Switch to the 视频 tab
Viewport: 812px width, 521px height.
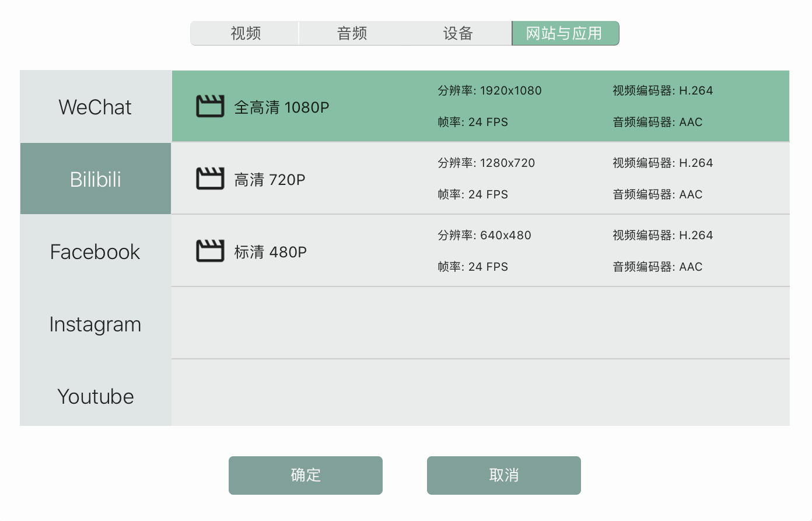click(x=245, y=33)
